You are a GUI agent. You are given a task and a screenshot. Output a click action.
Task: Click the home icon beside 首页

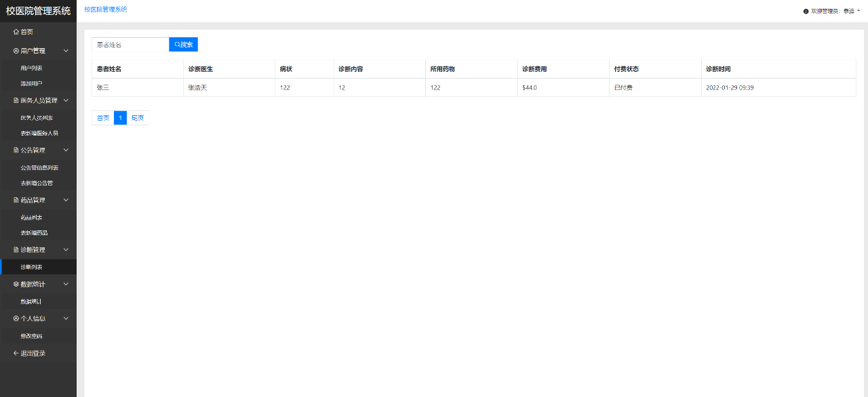[x=16, y=32]
